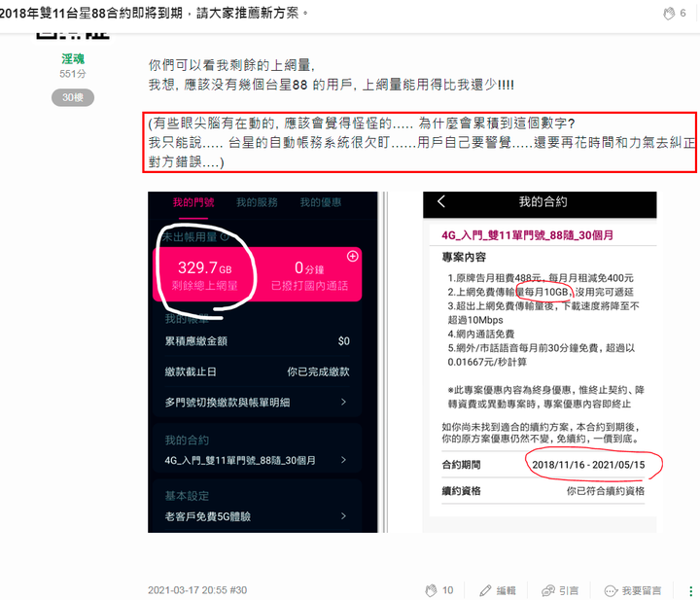Click the 30樓 floor badge
The height and width of the screenshot is (600, 700).
pyautogui.click(x=73, y=97)
